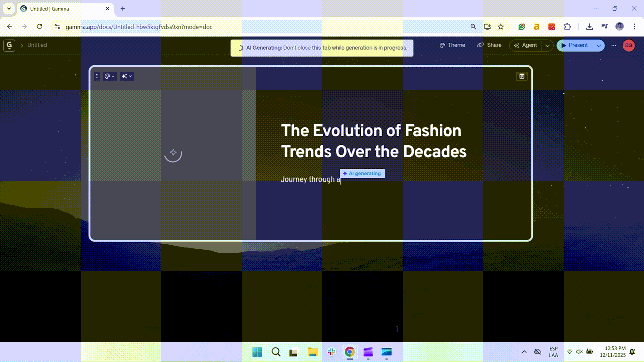Bookmark this page with the star icon

(x=501, y=27)
